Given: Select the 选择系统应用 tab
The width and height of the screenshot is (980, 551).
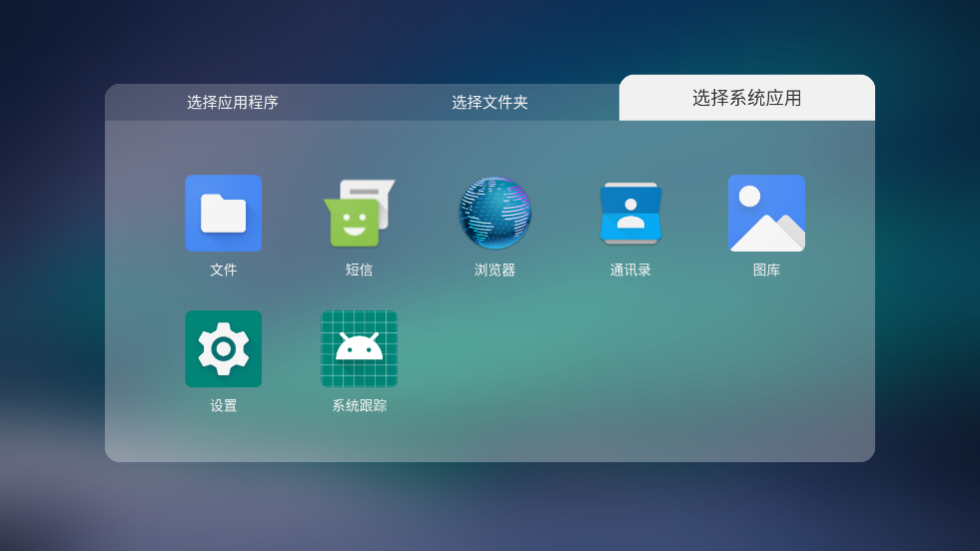Looking at the screenshot, I should pos(747,98).
